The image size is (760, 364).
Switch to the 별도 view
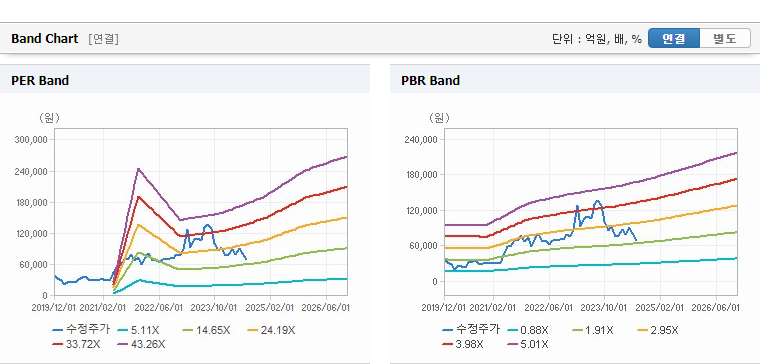coord(725,39)
